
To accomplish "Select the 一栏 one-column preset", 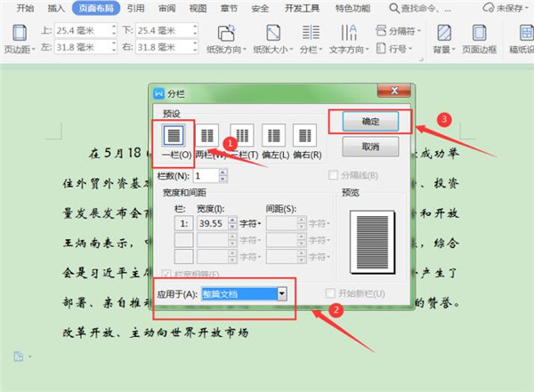I will [x=174, y=135].
